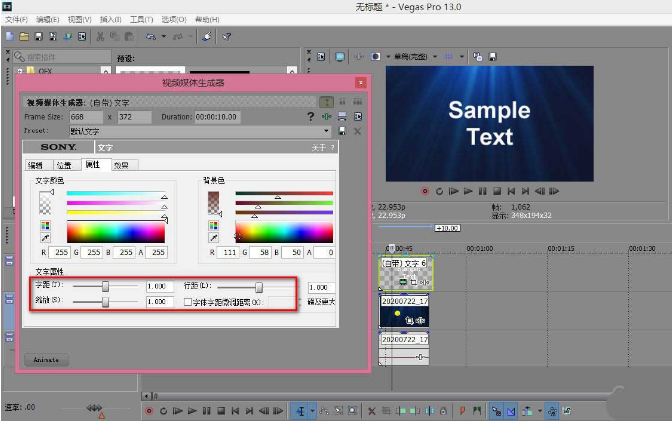
Task: Switch to the 位置 tab
Action: tap(65, 165)
